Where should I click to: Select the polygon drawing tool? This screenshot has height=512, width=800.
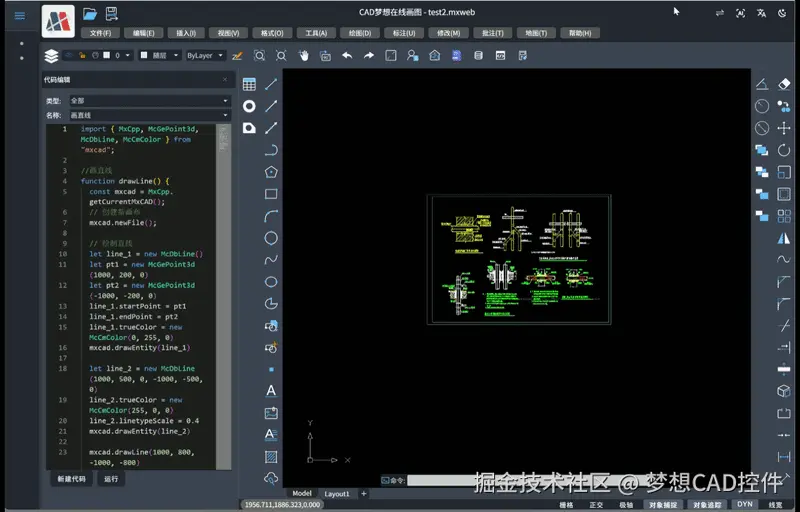pos(271,172)
